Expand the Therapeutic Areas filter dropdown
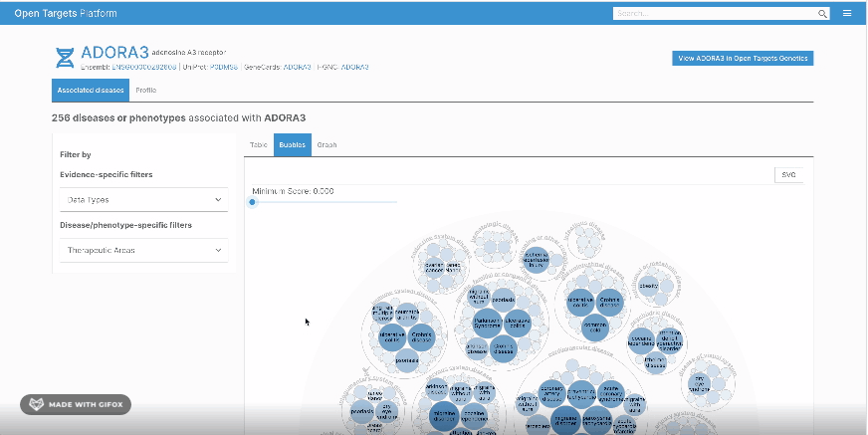The width and height of the screenshot is (868, 435). pyautogui.click(x=144, y=250)
